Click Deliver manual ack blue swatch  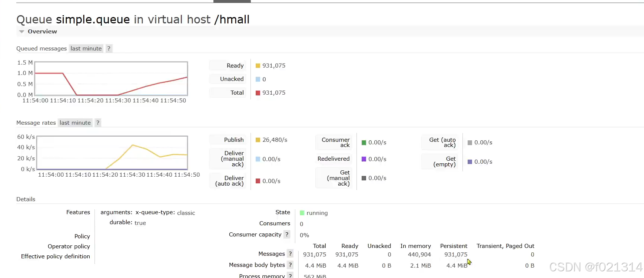pos(258,159)
